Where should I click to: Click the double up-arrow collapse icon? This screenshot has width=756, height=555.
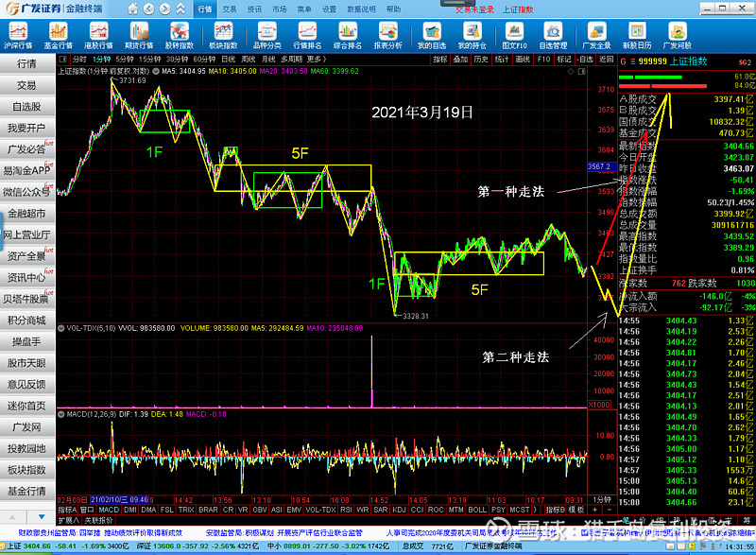point(180,9)
